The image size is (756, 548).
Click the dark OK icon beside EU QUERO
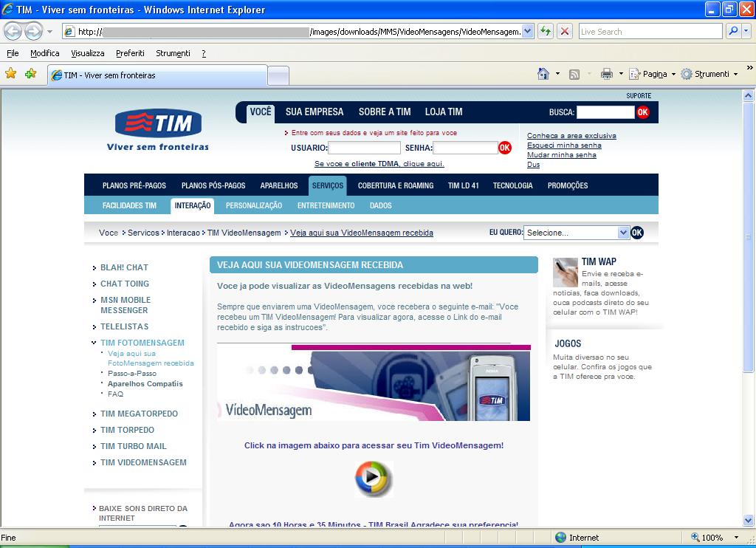tap(637, 233)
